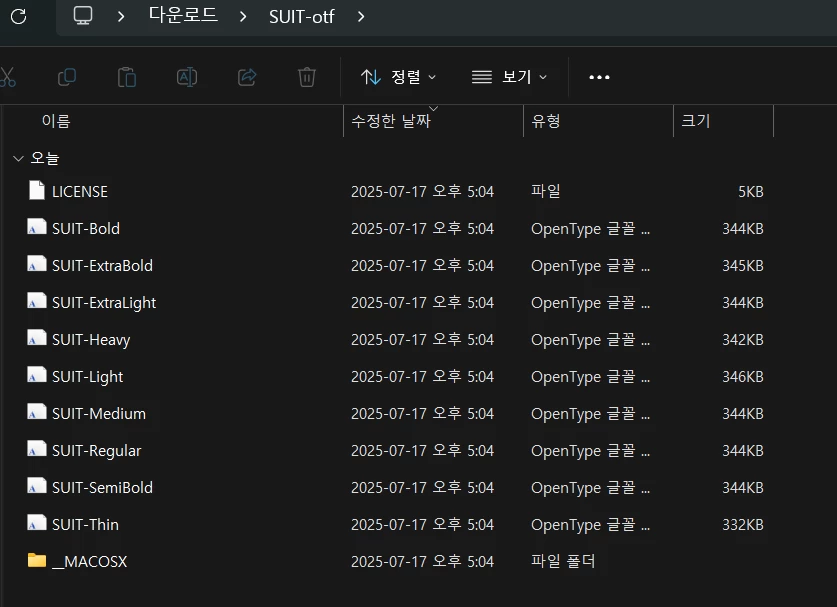The width and height of the screenshot is (837, 607).
Task: Select the SUIT-Thin font file icon
Action: [x=37, y=523]
